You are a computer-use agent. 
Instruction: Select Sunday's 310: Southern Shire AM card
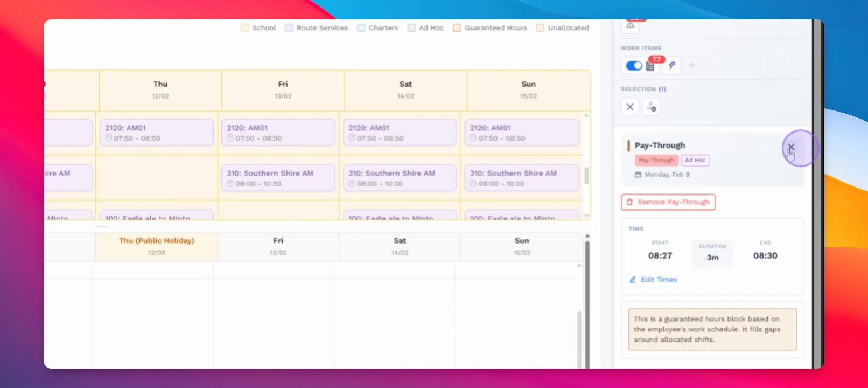tap(522, 178)
